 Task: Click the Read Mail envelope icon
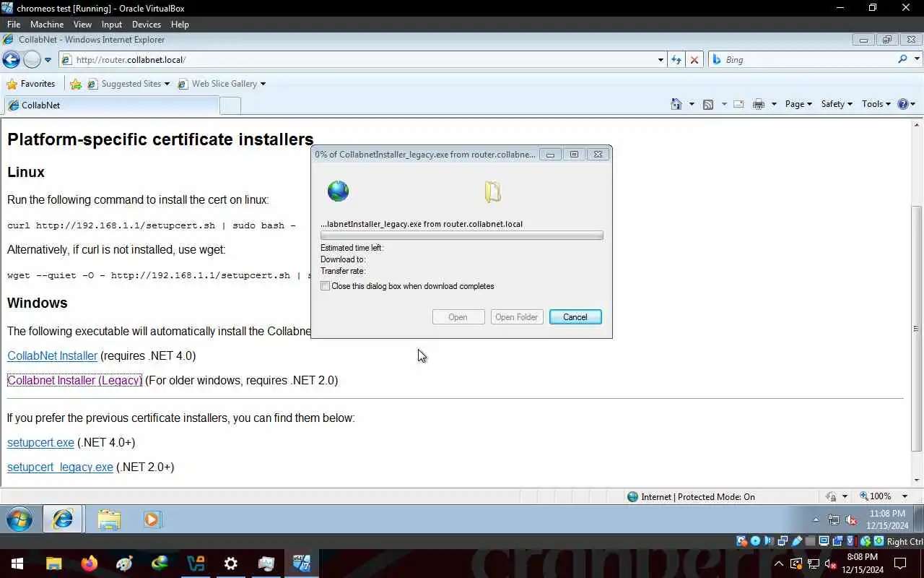tap(738, 104)
